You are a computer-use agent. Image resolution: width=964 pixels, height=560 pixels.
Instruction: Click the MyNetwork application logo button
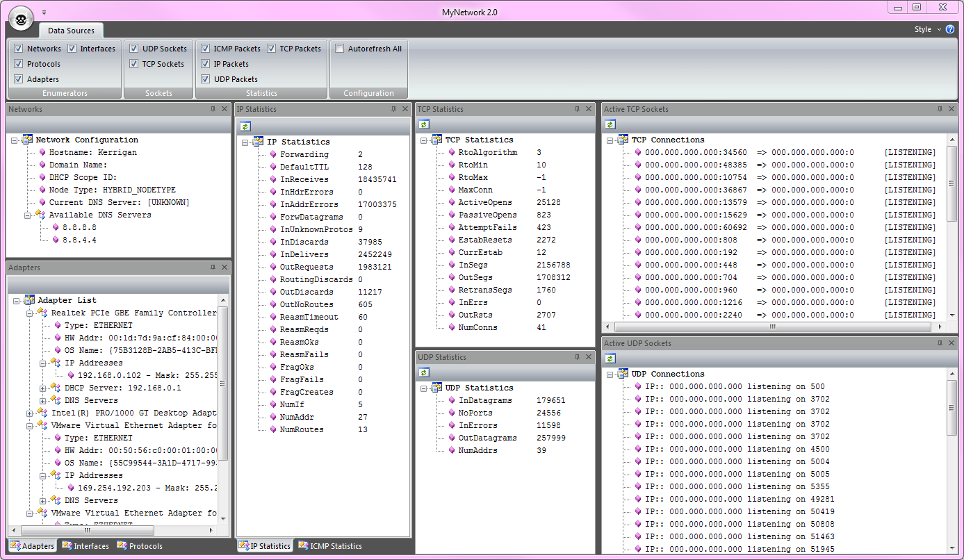click(22, 19)
